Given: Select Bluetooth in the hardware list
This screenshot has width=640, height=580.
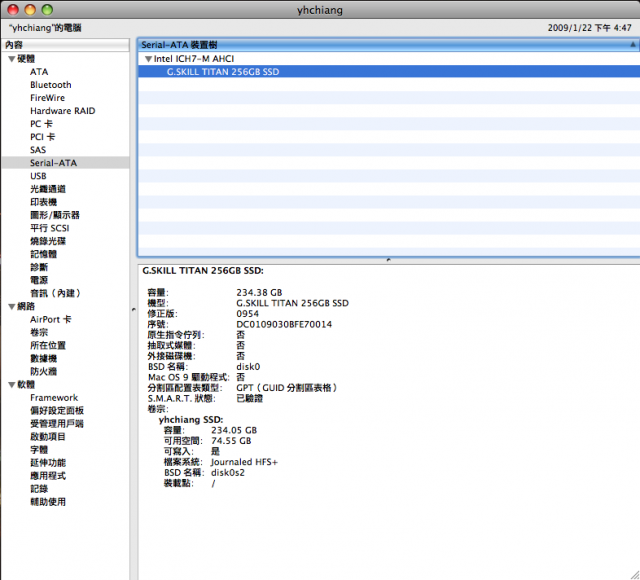Looking at the screenshot, I should click(51, 85).
